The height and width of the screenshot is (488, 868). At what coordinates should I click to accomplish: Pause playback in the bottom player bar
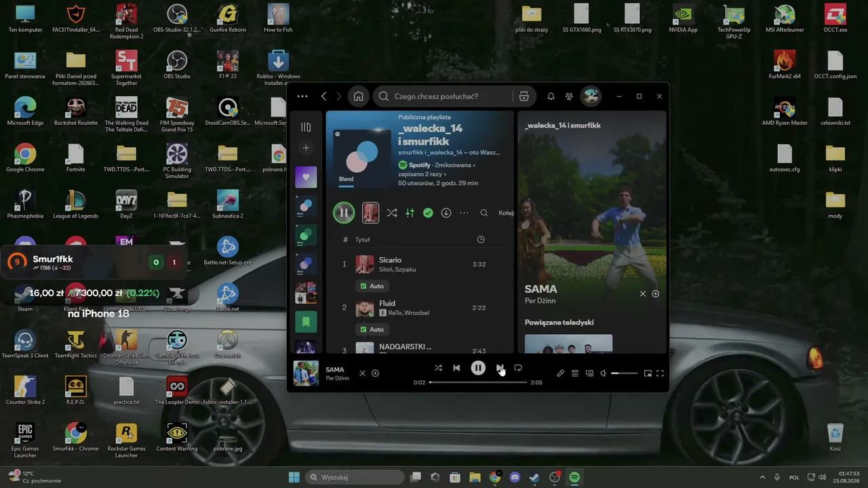pos(478,368)
